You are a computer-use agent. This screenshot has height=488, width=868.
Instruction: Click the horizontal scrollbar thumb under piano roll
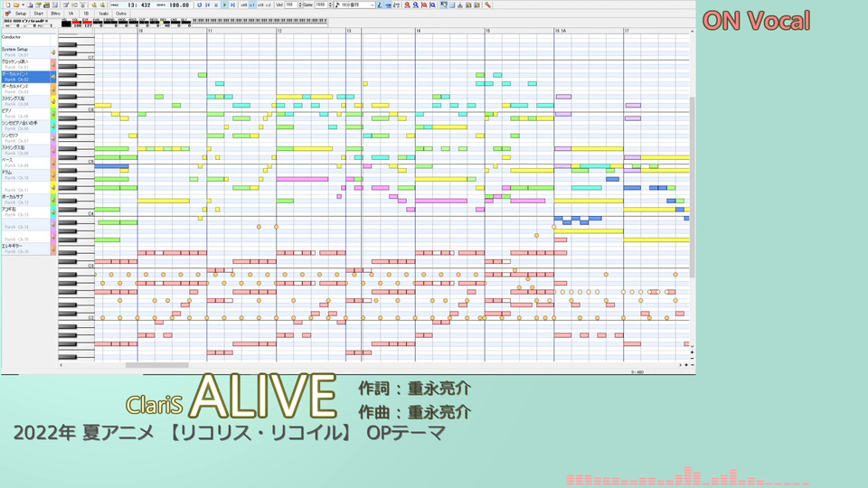156,364
